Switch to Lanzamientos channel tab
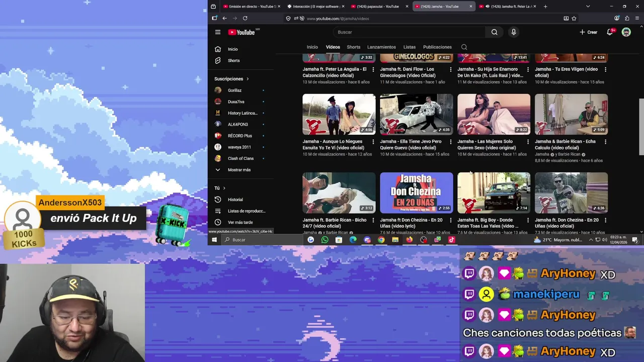The height and width of the screenshot is (362, 644). (381, 47)
